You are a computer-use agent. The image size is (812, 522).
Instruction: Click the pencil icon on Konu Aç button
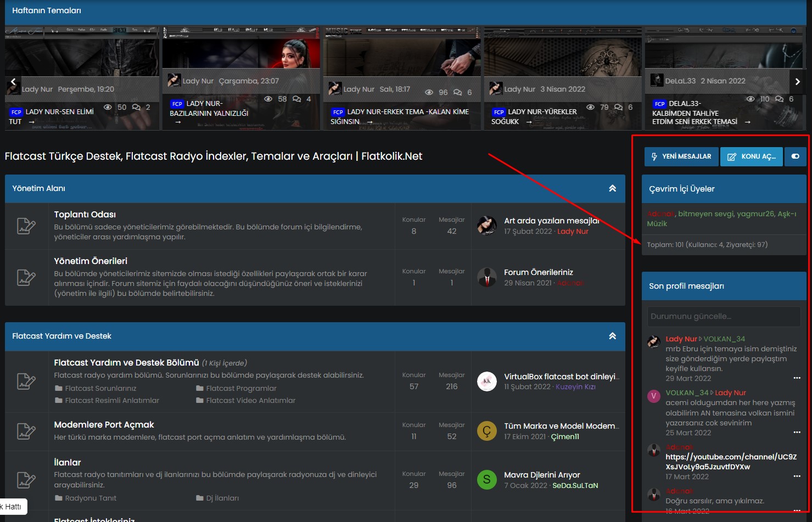pos(731,156)
